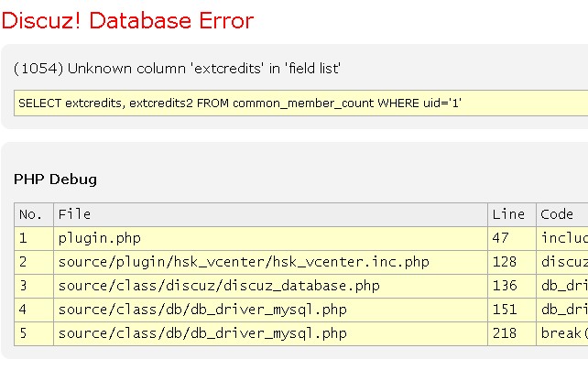
Task: Click line number 218
Action: click(512, 333)
